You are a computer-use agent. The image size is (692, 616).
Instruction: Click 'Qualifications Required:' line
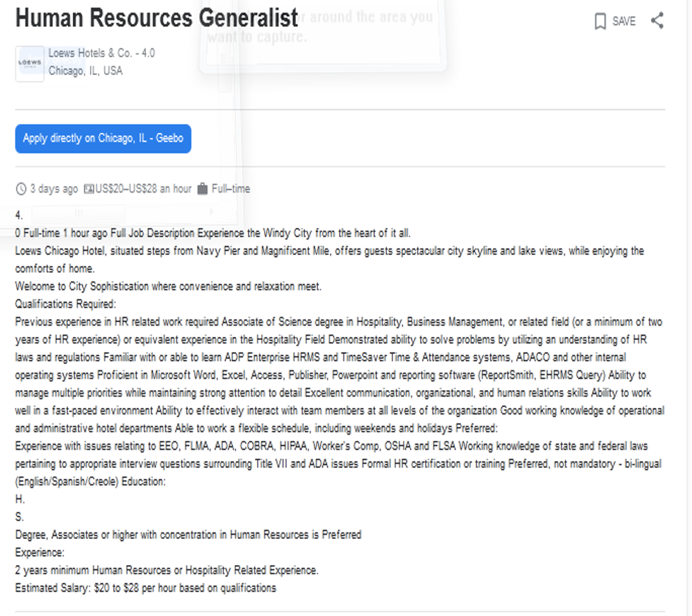pos(66,304)
